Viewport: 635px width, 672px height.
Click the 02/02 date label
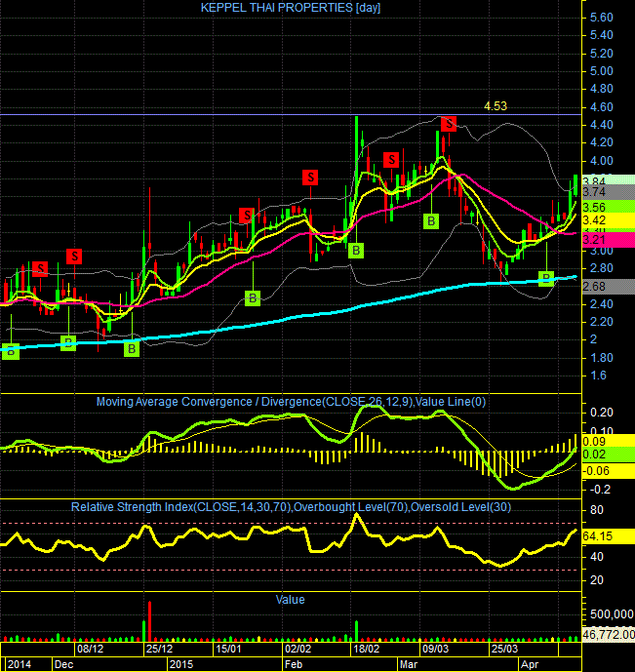pos(298,649)
